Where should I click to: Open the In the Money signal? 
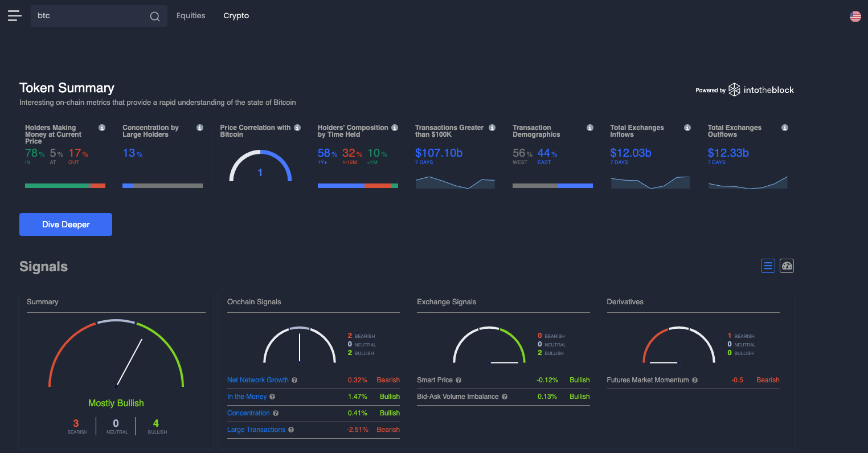pos(247,396)
